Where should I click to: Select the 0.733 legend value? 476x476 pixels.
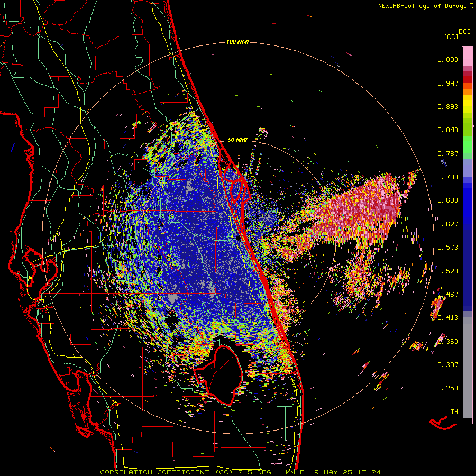tap(448, 177)
